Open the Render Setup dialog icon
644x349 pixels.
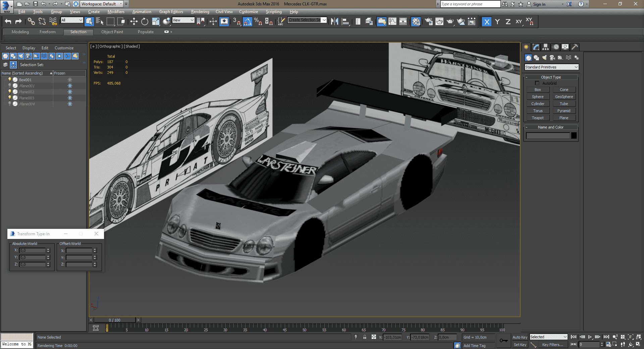coord(429,21)
